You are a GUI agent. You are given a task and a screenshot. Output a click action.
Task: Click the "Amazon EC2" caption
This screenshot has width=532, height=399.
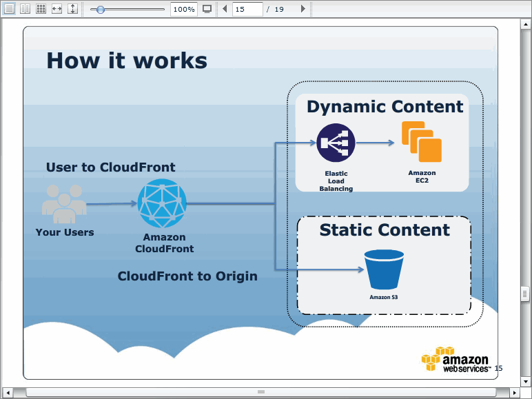(x=422, y=177)
